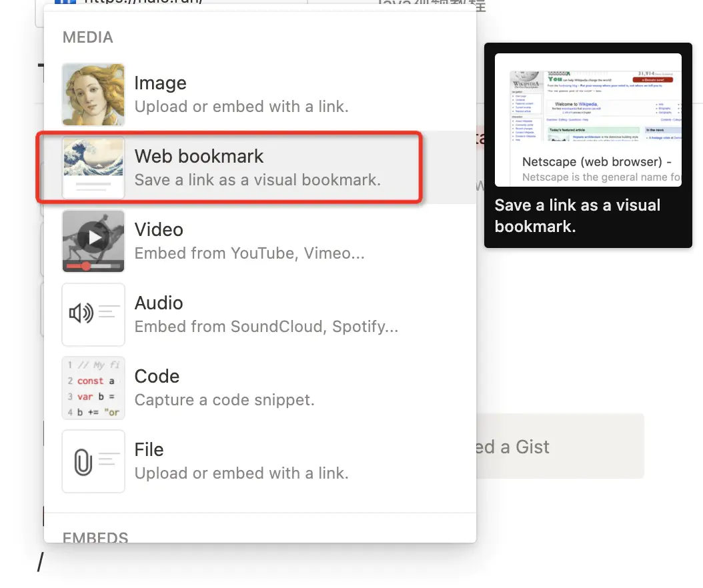The height and width of the screenshot is (588, 703).
Task: Add a Code block
Action: (260, 388)
